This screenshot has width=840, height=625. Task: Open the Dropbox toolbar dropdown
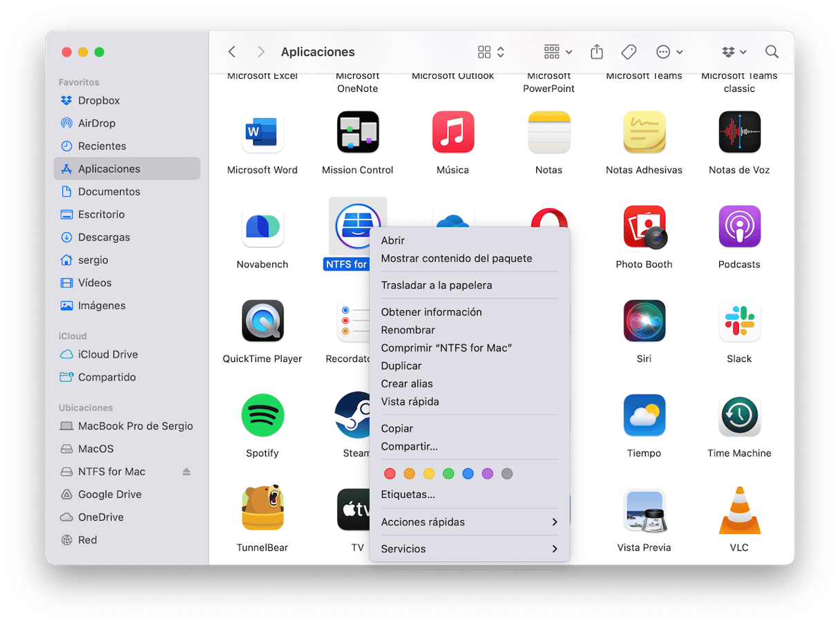point(734,52)
